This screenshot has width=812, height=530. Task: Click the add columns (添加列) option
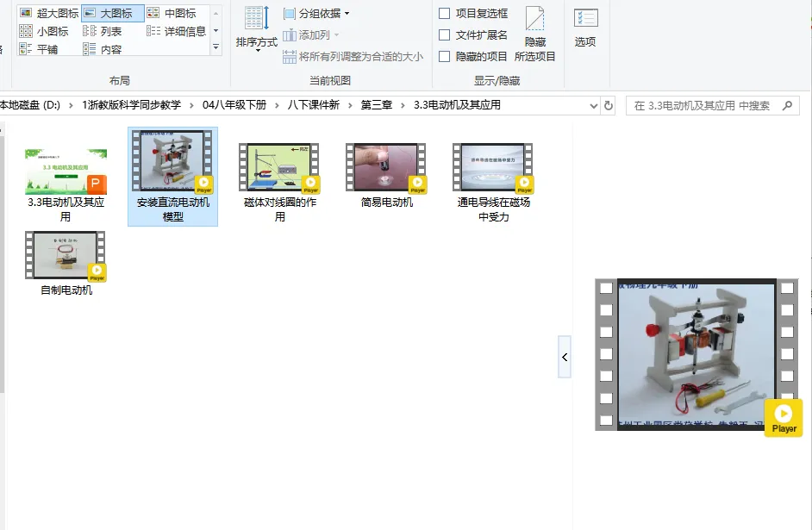(310, 35)
